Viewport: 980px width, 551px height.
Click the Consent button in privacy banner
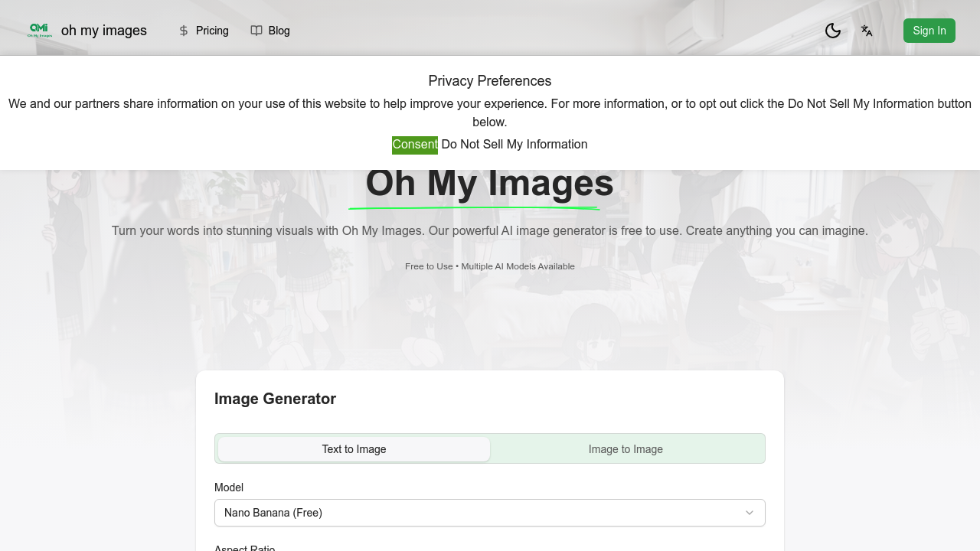coord(415,145)
